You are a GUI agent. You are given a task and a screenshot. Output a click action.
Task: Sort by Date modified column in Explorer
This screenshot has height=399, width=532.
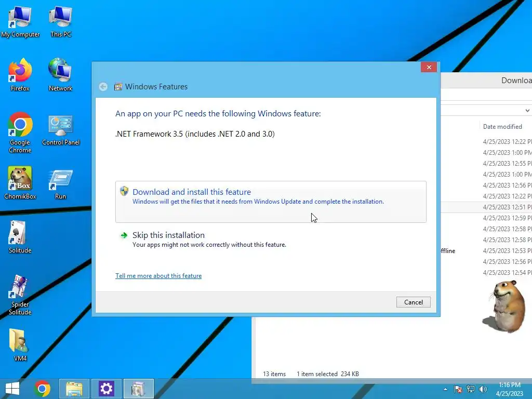click(502, 127)
